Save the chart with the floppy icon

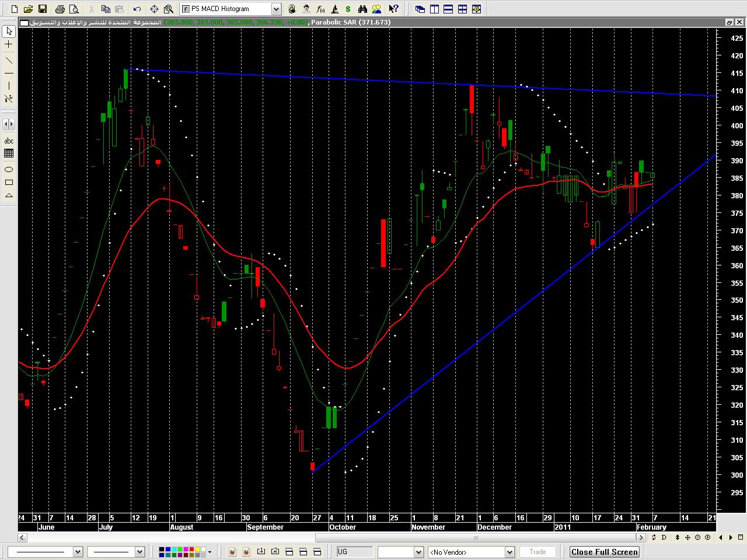(43, 9)
